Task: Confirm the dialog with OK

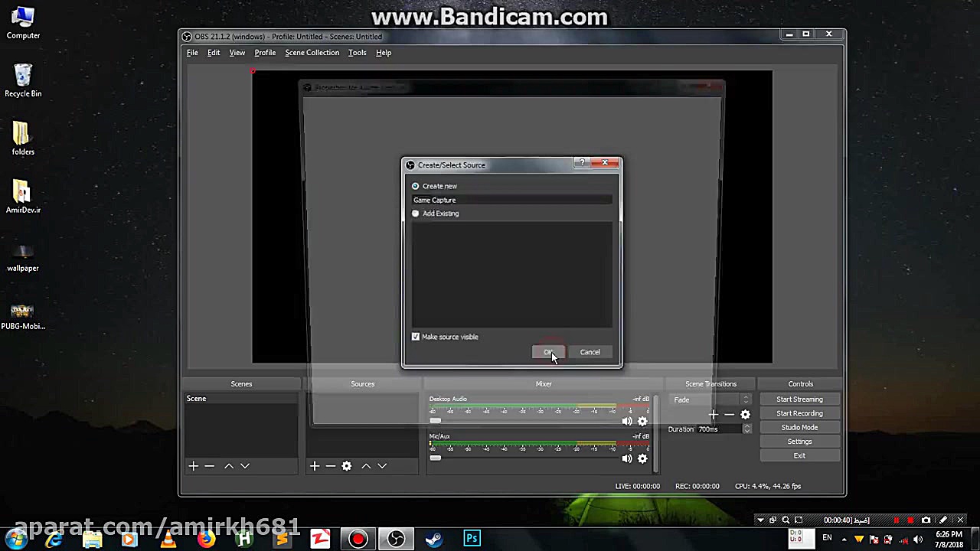Action: (x=548, y=352)
